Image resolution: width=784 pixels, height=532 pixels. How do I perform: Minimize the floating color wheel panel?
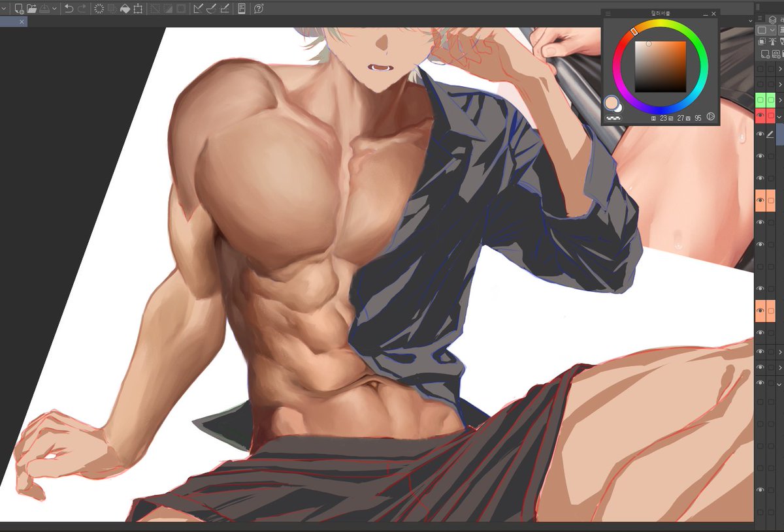[706, 13]
